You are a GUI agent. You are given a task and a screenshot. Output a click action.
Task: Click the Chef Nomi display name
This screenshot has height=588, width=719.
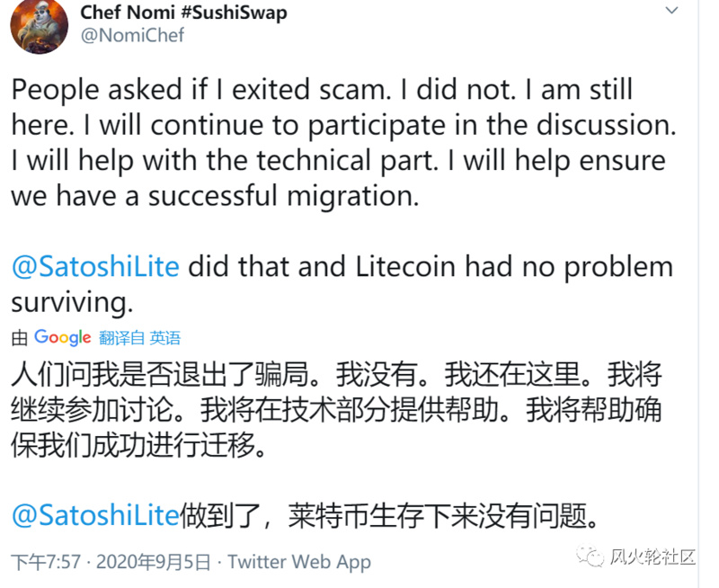[126, 13]
